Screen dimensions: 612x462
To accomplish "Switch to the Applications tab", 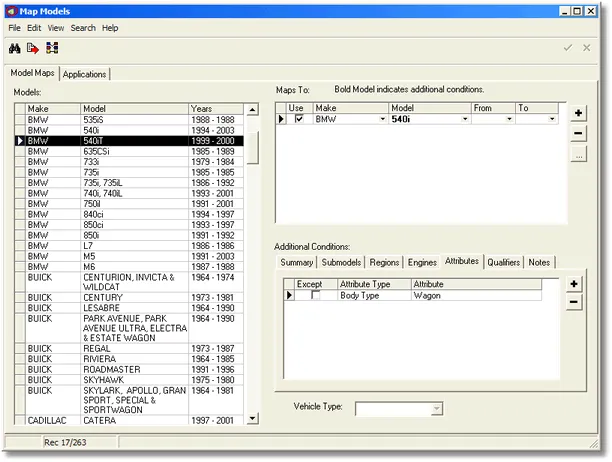I will tap(84, 74).
